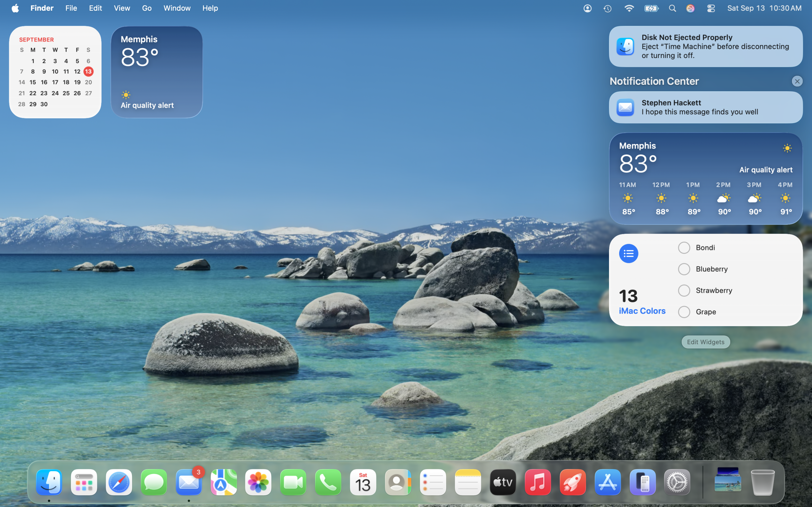Click the Edit Widgets button
812x507 pixels.
click(705, 342)
